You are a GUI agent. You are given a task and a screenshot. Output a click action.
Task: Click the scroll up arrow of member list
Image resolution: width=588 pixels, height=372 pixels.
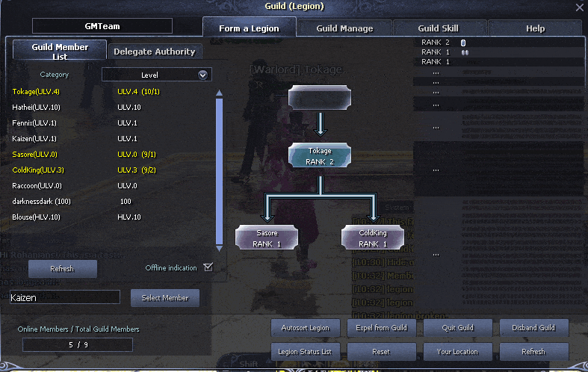coord(220,93)
